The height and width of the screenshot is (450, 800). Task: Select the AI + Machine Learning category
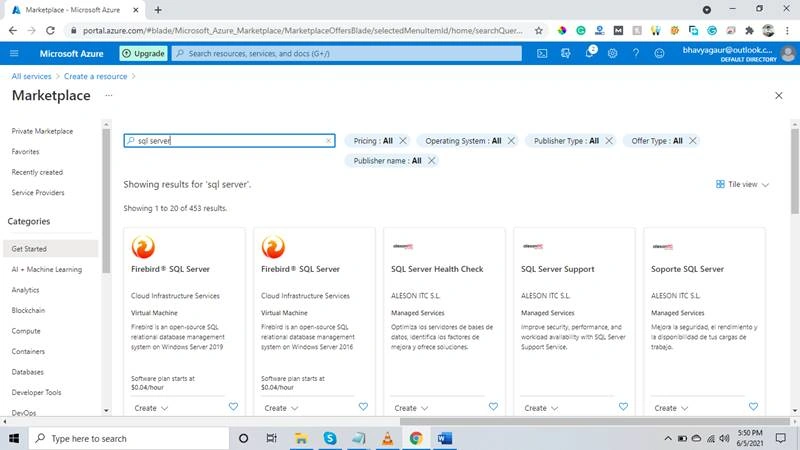[x=46, y=269]
